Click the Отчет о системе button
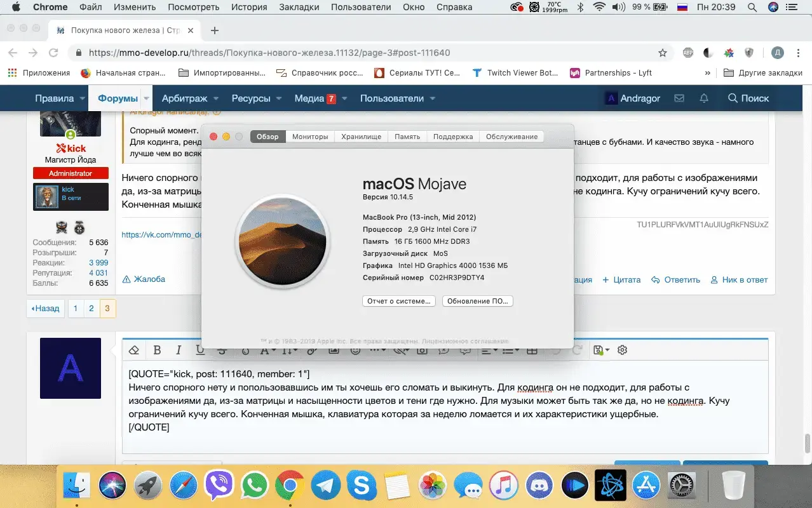812x508 pixels. click(399, 301)
